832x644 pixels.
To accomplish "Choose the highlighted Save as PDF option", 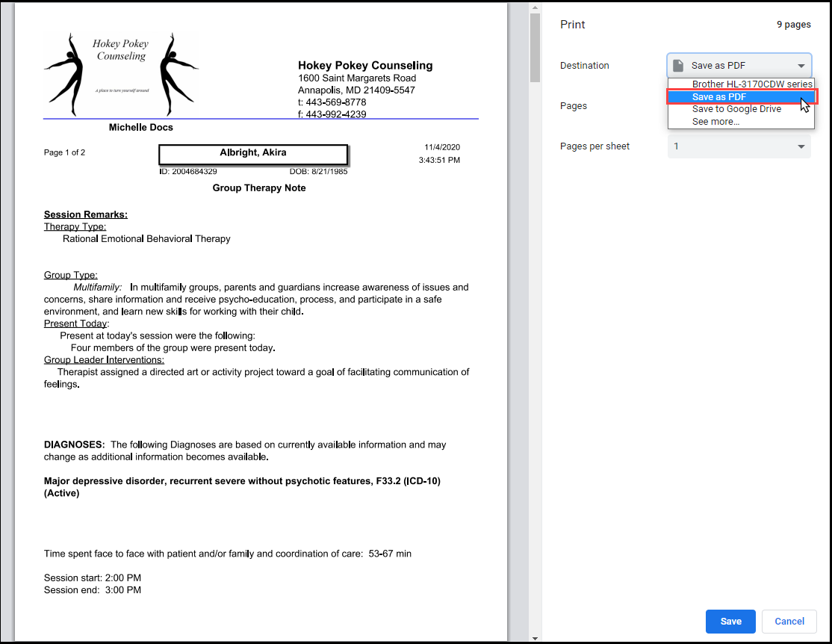I will (719, 97).
